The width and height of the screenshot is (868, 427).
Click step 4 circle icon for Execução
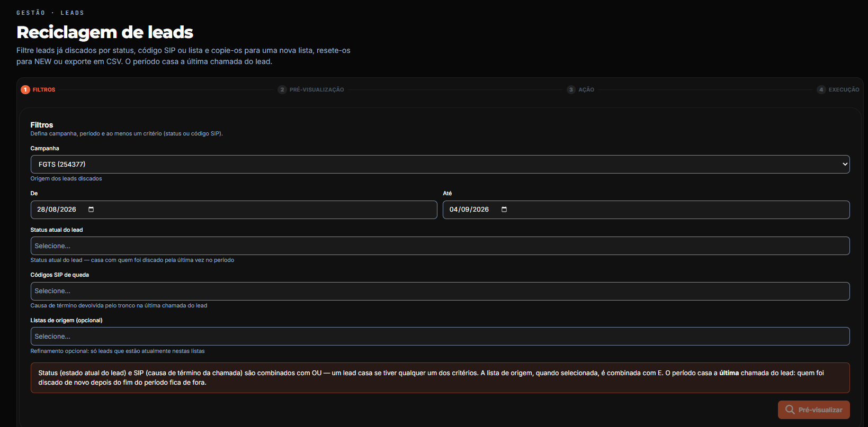(x=821, y=89)
